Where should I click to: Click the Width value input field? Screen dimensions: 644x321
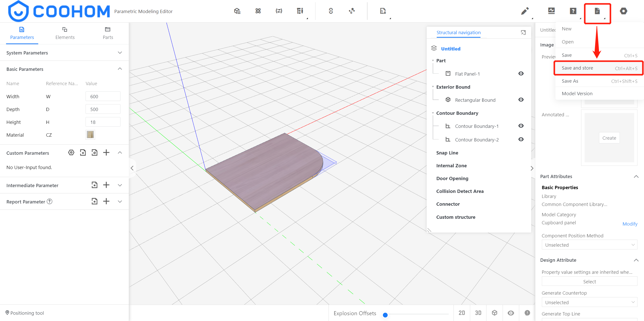click(103, 96)
